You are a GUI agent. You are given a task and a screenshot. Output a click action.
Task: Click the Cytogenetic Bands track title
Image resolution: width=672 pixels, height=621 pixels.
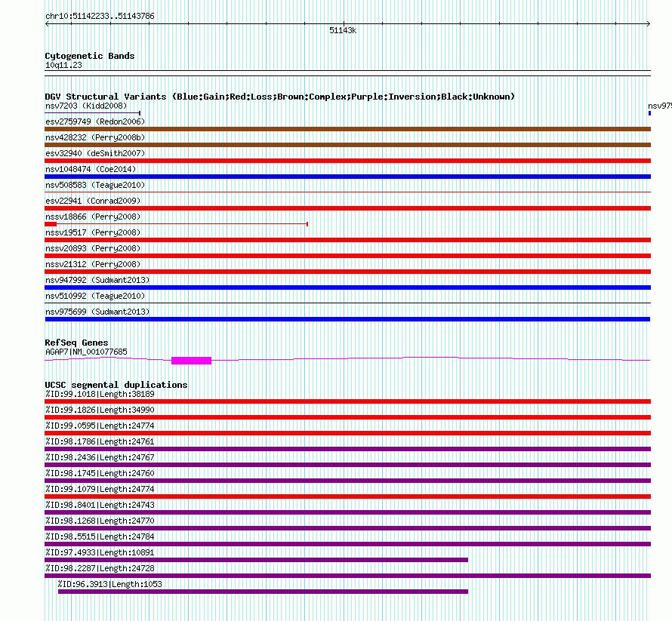pyautogui.click(x=90, y=56)
